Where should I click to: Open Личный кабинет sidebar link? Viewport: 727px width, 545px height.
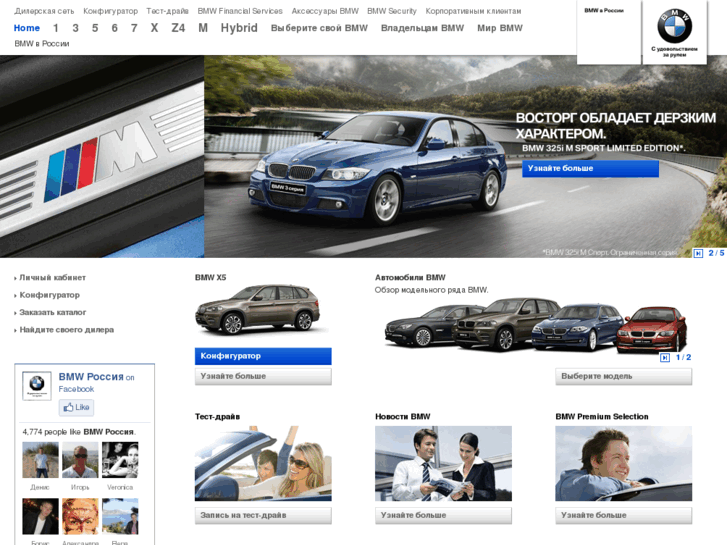52,278
